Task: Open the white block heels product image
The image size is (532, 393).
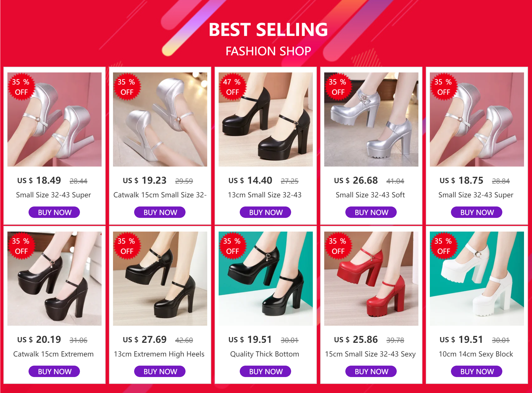Action: coord(477,279)
